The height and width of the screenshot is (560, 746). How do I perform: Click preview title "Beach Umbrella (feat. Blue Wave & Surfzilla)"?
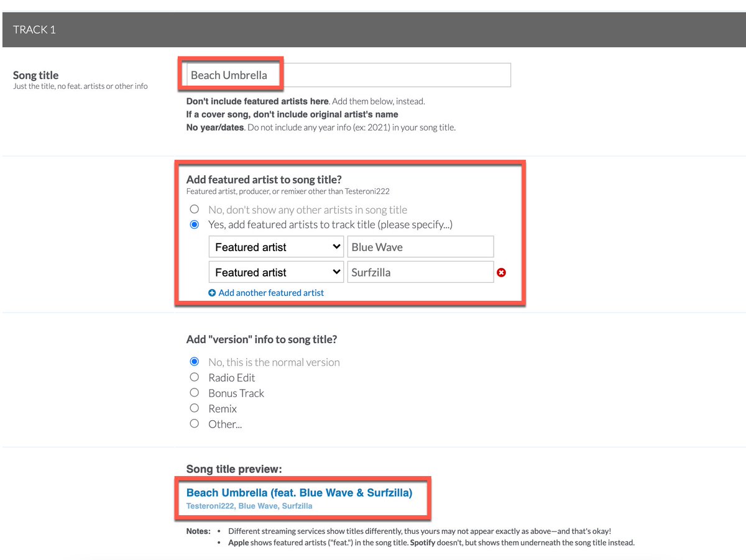click(299, 493)
